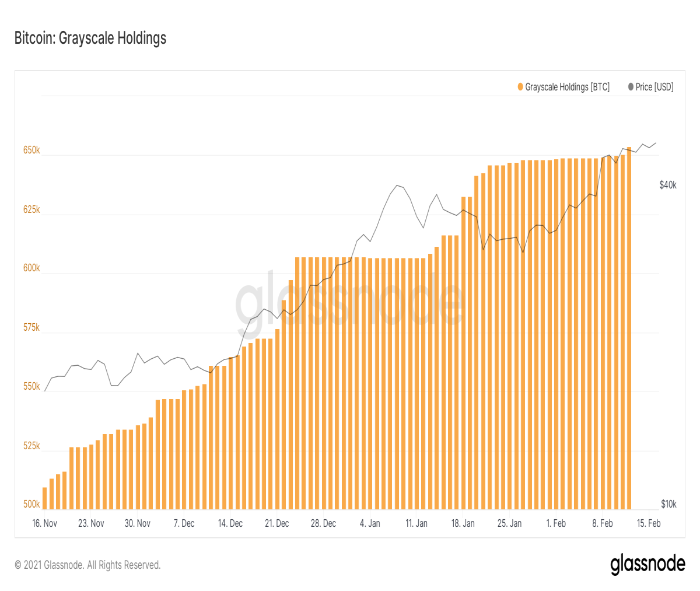
Task: Click the glassnode watermark in the chart center
Action: 350,300
